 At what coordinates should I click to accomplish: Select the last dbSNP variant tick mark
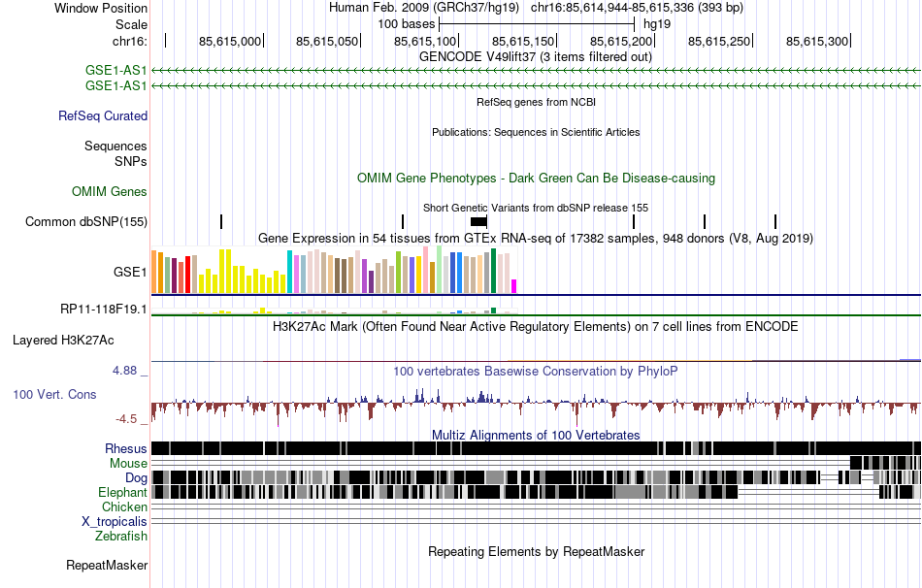775,221
